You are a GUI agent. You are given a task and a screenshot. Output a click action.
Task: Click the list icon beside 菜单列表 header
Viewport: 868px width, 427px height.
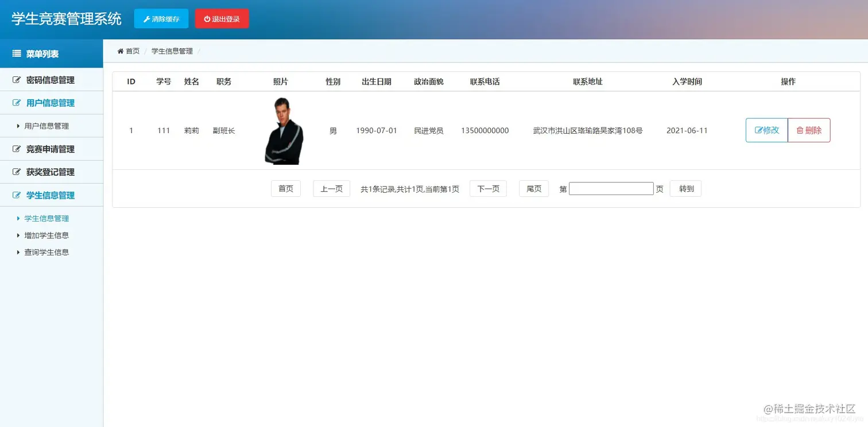coord(15,53)
